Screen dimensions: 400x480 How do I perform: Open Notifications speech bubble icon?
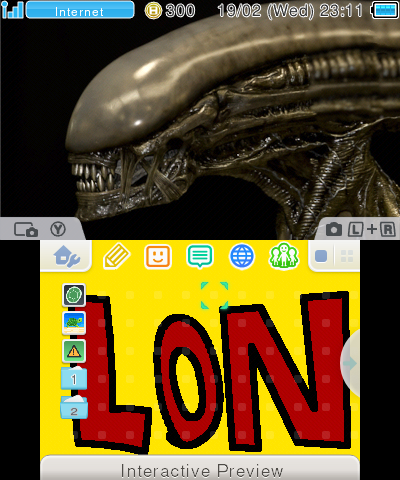tap(200, 256)
